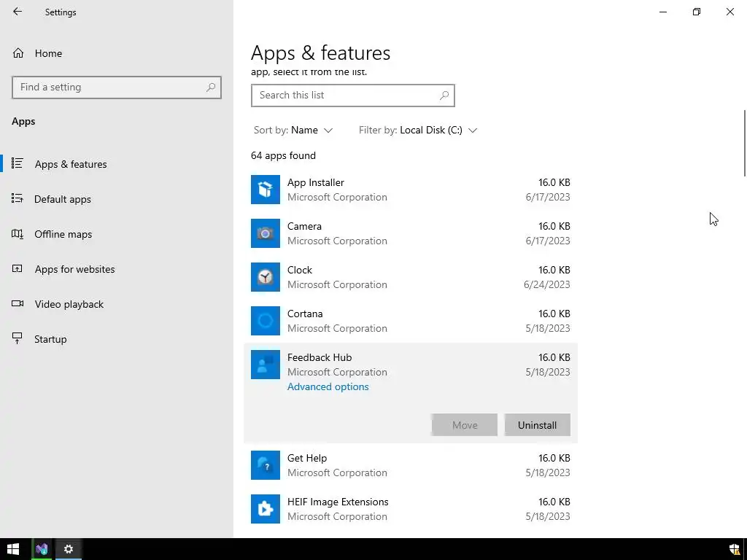Image resolution: width=747 pixels, height=560 pixels.
Task: Open the Windows Start menu
Action: pos(13,549)
